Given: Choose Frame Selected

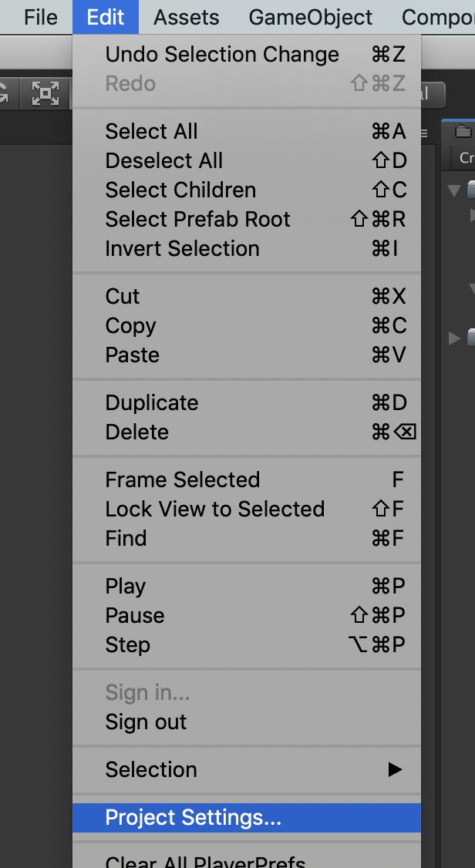Looking at the screenshot, I should click(x=182, y=480).
